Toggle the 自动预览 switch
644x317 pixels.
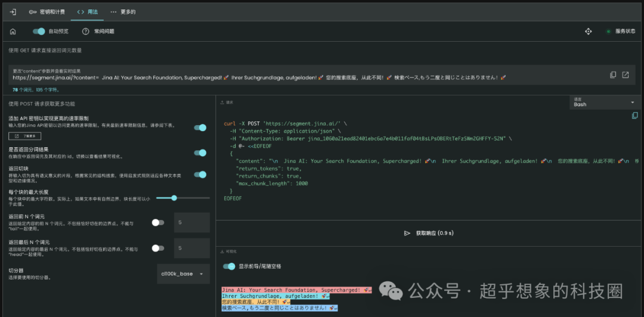(39, 31)
